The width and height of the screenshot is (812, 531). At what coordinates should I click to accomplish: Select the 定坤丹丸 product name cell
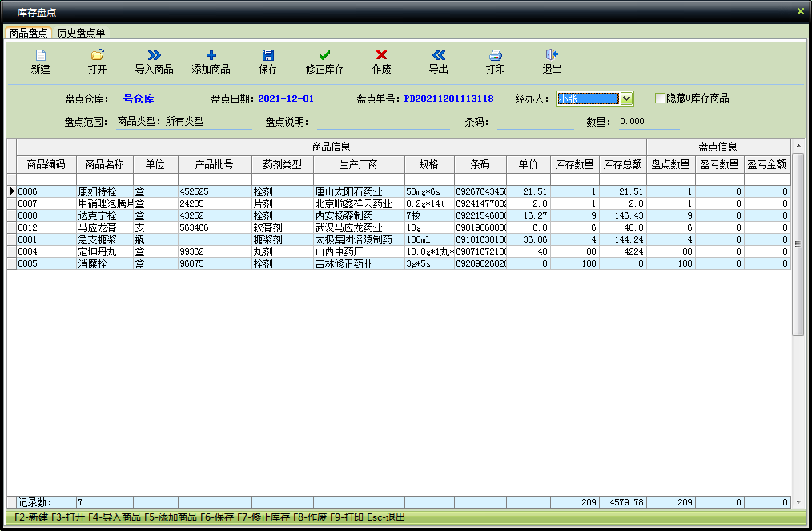pos(105,251)
